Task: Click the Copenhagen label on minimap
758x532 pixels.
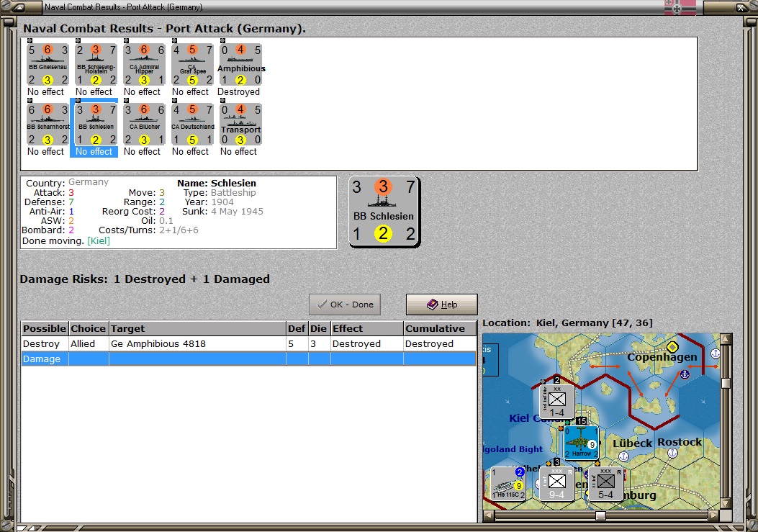Action: pyautogui.click(x=662, y=357)
